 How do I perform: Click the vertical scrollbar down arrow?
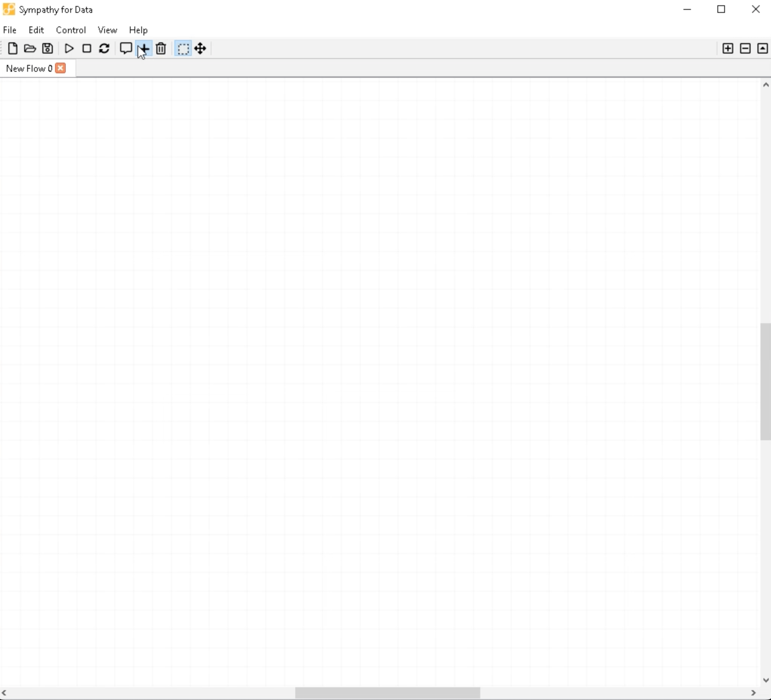[x=766, y=680]
